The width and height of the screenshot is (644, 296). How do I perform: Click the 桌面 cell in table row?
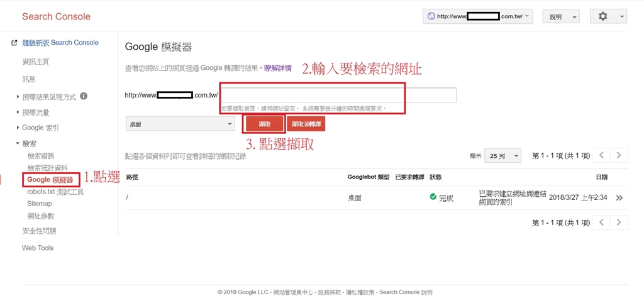tap(354, 199)
